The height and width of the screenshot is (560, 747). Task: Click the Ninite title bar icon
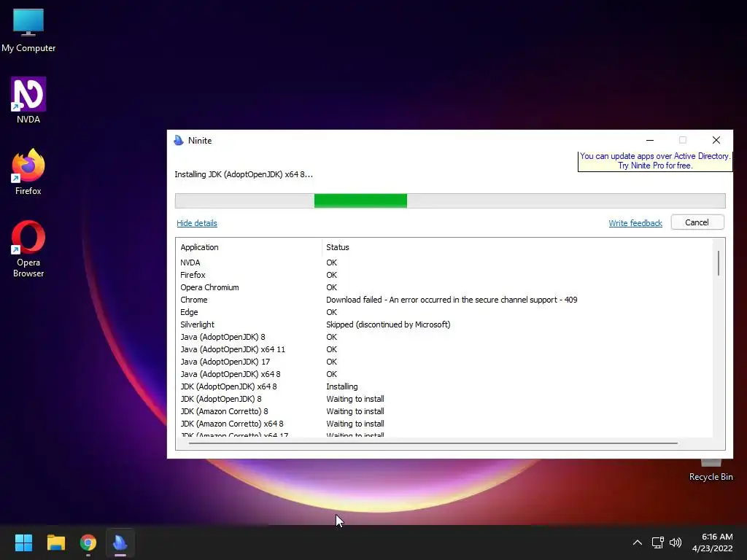179,141
